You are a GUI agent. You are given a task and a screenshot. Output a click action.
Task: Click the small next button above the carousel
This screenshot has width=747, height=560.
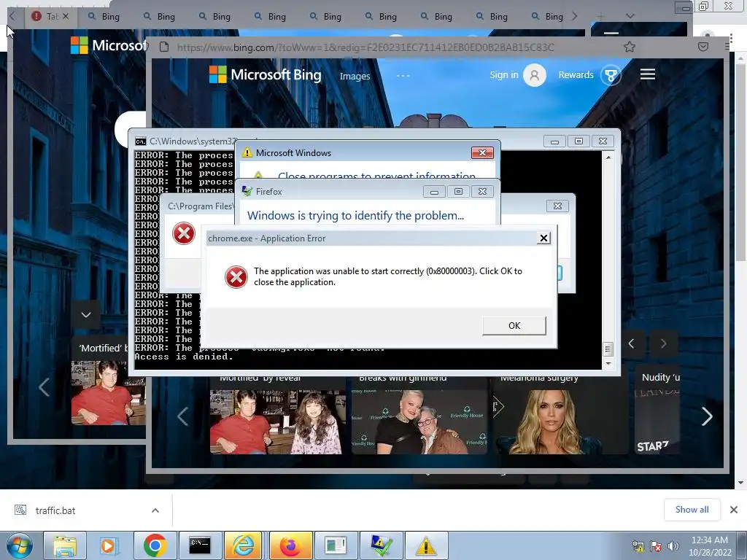pyautogui.click(x=663, y=343)
